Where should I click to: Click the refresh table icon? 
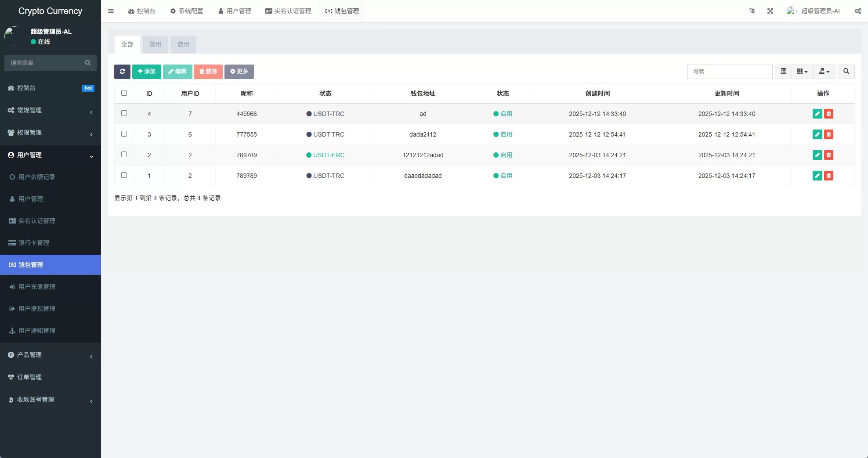click(x=122, y=71)
